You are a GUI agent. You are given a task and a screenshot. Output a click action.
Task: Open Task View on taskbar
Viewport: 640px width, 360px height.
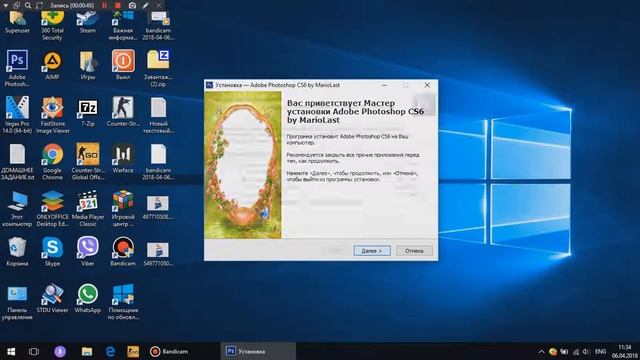[x=34, y=351]
